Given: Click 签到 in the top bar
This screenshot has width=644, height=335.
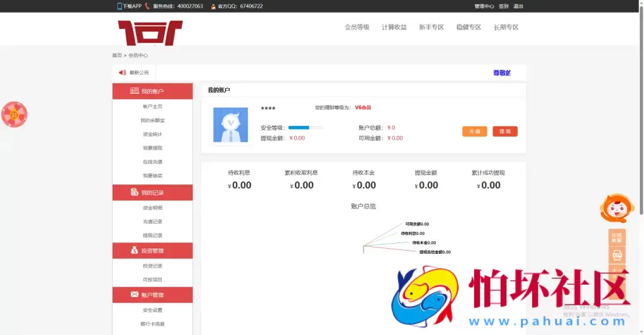Looking at the screenshot, I should [x=504, y=6].
